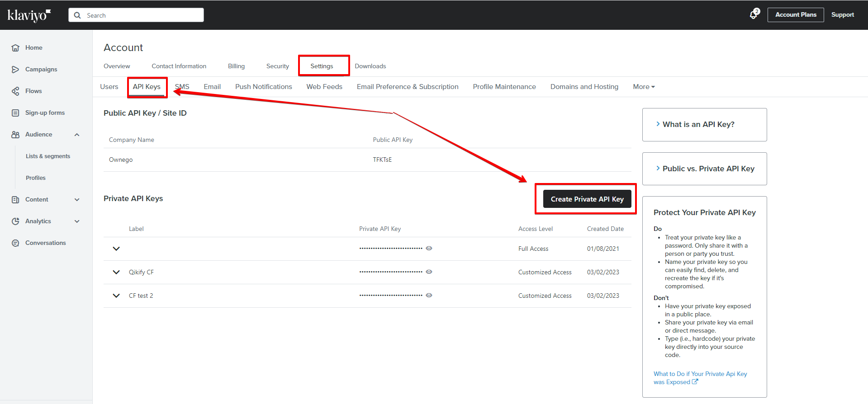Screen dimensions: 868x404
Task: Open the notifications bell icon
Action: point(754,14)
